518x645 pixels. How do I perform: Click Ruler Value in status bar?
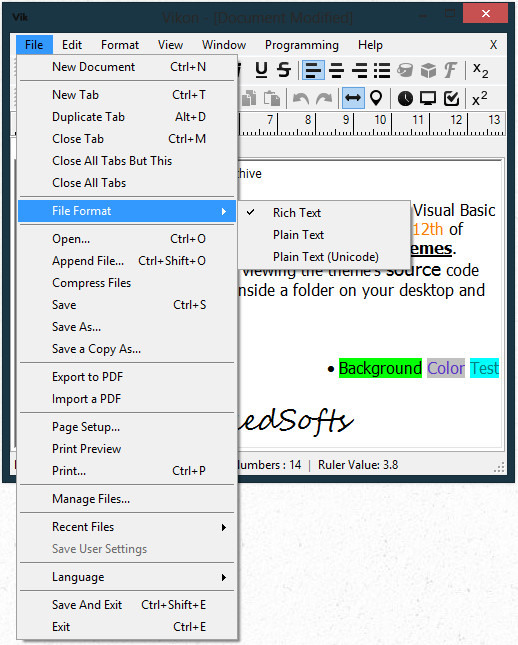358,465
